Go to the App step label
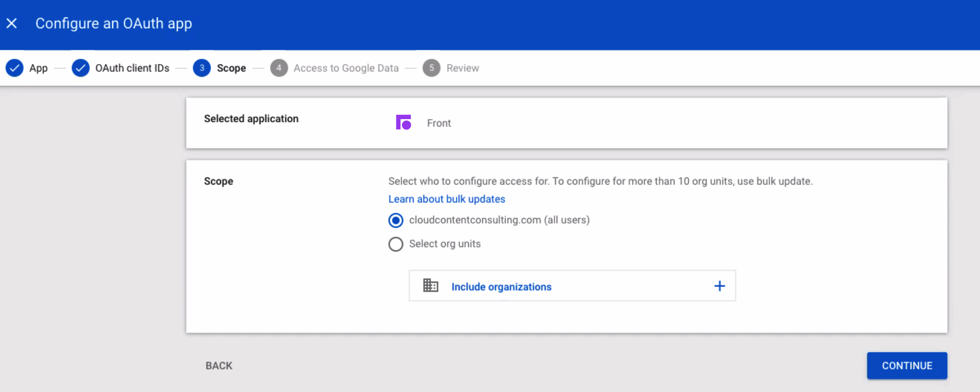This screenshot has height=392, width=980. [x=39, y=68]
